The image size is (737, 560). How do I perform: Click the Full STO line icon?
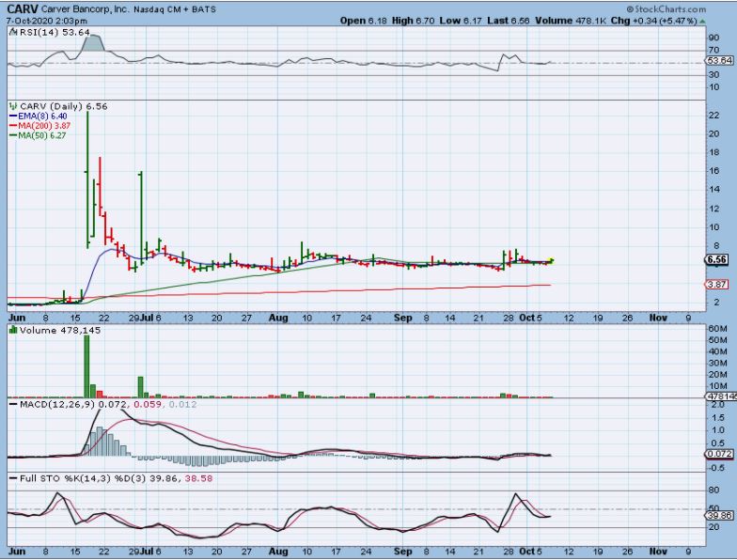pyautogui.click(x=10, y=479)
